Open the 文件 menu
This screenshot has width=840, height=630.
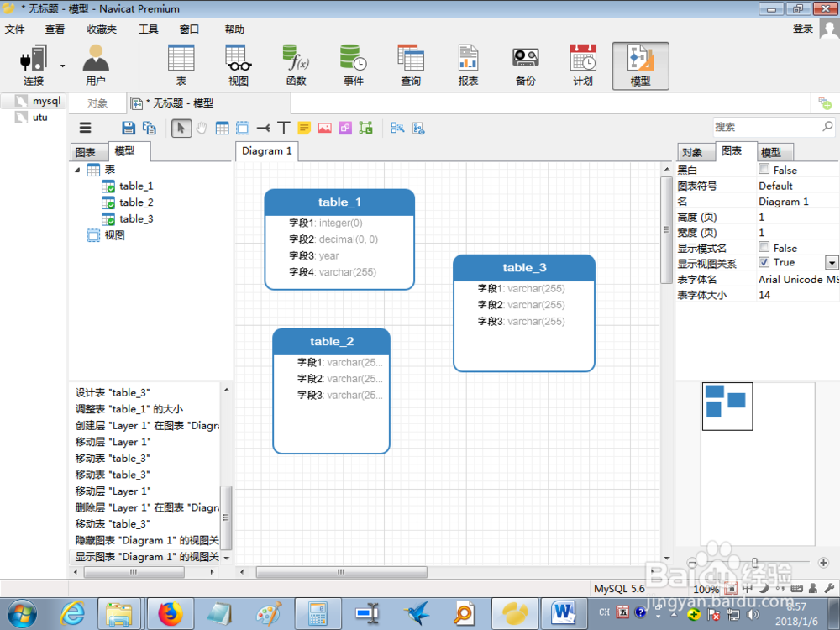(x=14, y=29)
